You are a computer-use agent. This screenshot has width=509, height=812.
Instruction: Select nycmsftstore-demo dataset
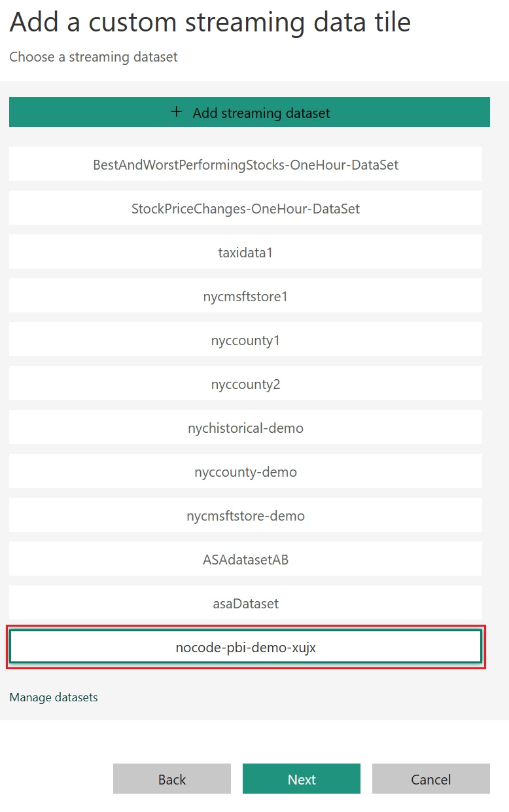point(245,515)
